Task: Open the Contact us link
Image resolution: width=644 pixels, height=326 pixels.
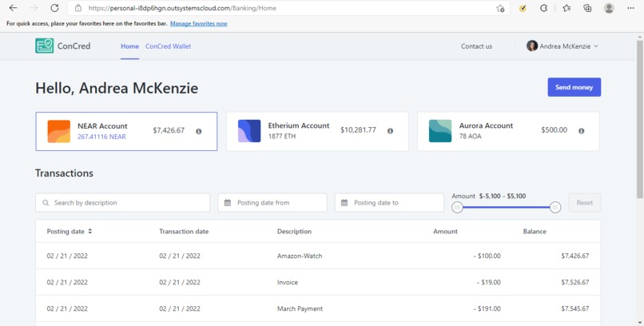Action: (476, 46)
